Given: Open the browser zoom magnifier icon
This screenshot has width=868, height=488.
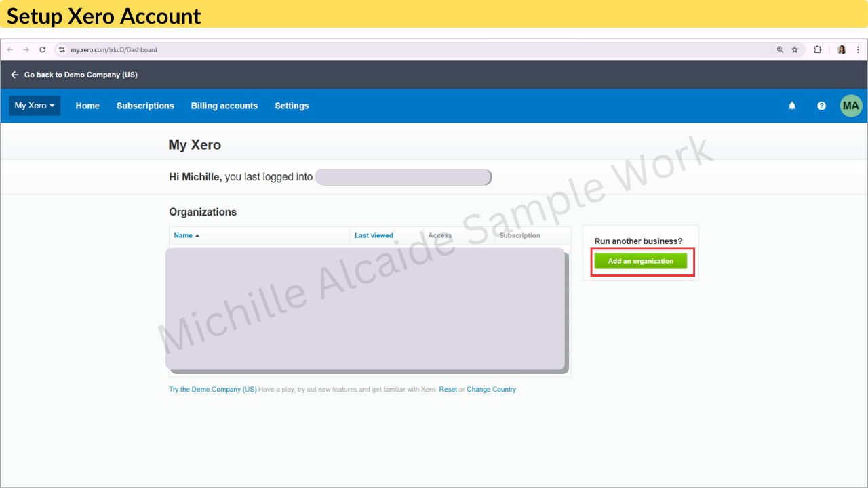Looking at the screenshot, I should pyautogui.click(x=780, y=49).
